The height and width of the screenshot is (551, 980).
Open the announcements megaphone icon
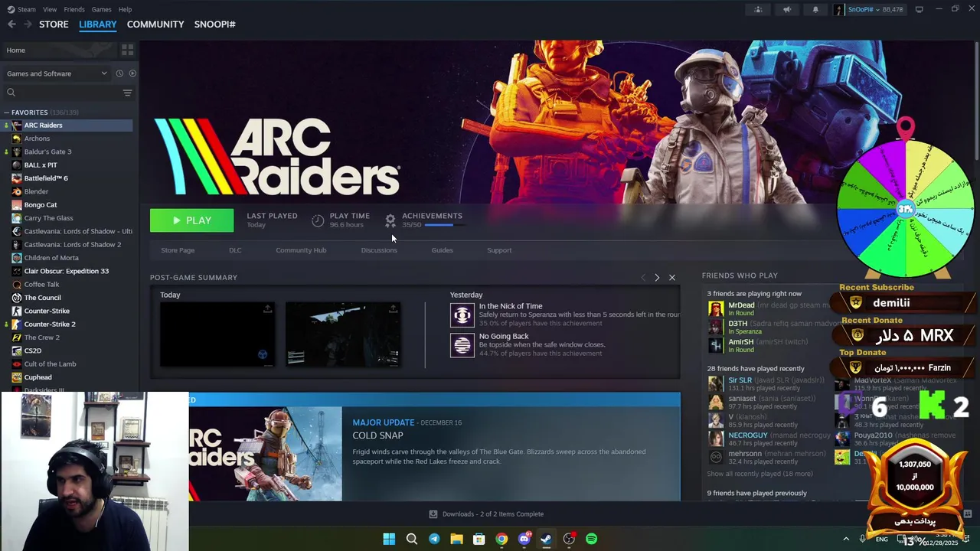point(787,9)
